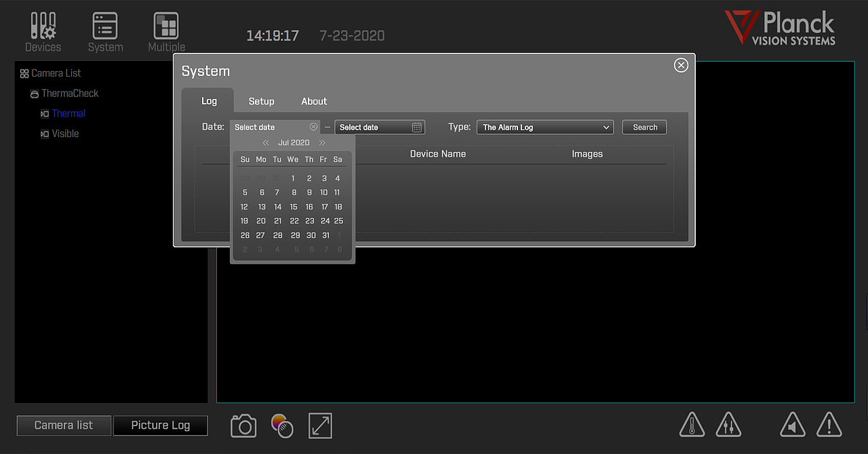Select the Visible camera channel
Screen dimensions: 868x454
[65, 134]
